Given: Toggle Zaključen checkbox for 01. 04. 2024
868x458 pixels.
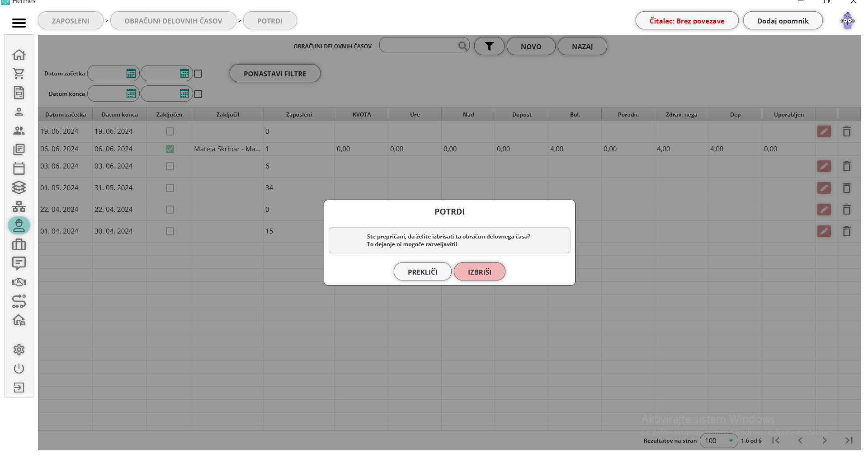Looking at the screenshot, I should click(x=170, y=231).
